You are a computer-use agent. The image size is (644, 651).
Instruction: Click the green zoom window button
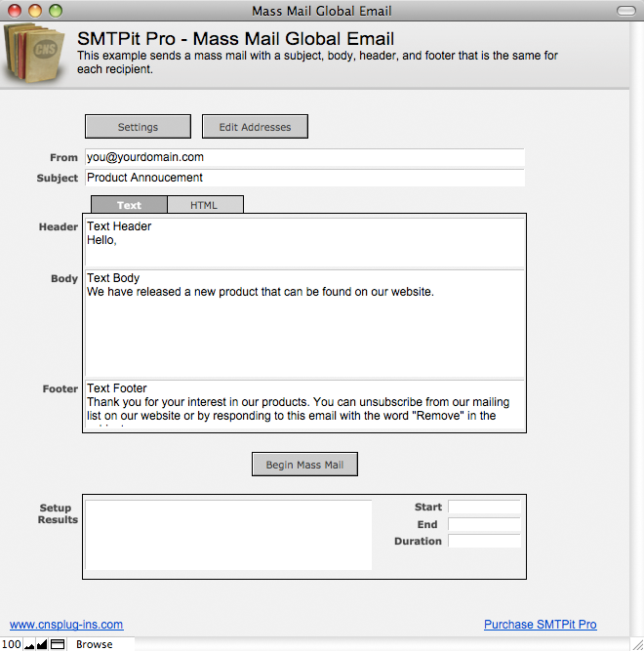click(x=56, y=11)
